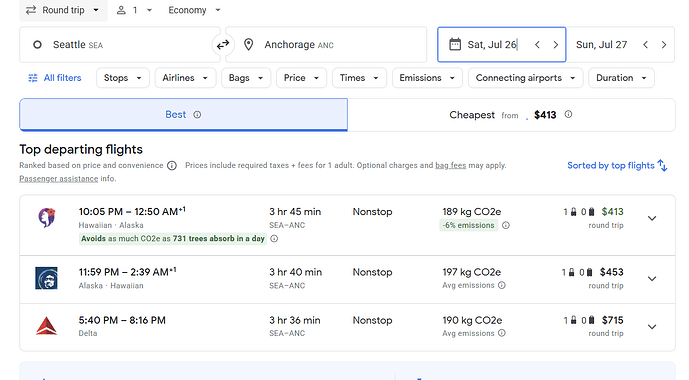Click the Delta airline logo

tap(46, 326)
